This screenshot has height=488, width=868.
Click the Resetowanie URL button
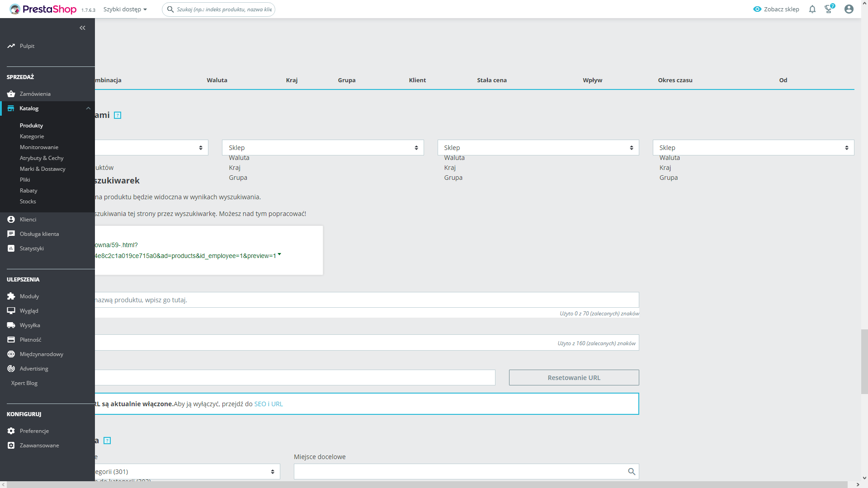click(574, 378)
